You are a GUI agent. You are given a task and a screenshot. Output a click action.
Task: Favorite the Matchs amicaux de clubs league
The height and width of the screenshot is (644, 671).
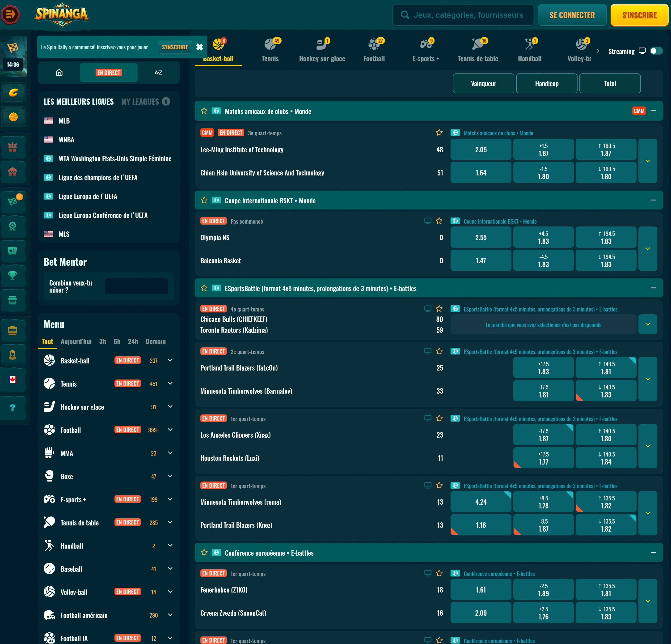204,111
